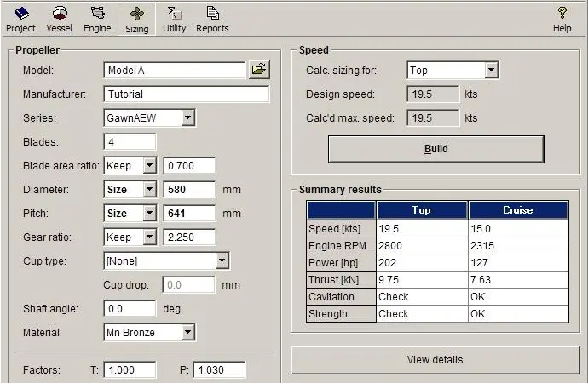The height and width of the screenshot is (383, 588).
Task: Click Cruise Strength OK cell
Action: tap(518, 314)
